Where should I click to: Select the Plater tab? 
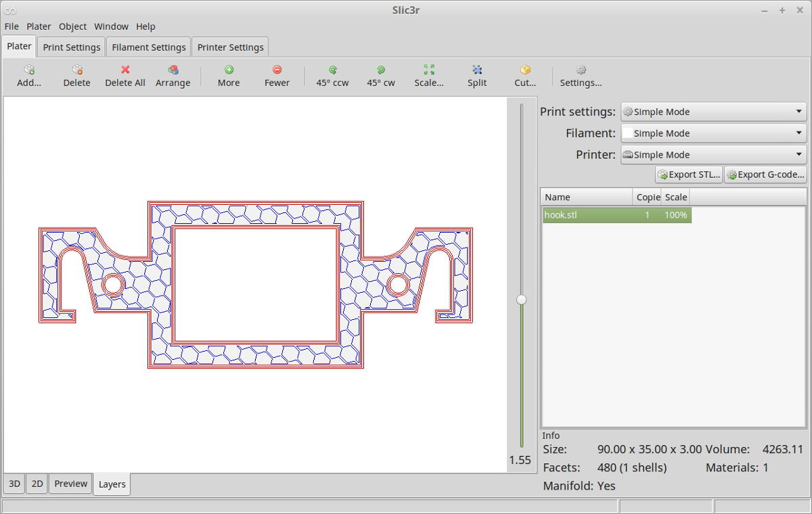pyautogui.click(x=20, y=46)
